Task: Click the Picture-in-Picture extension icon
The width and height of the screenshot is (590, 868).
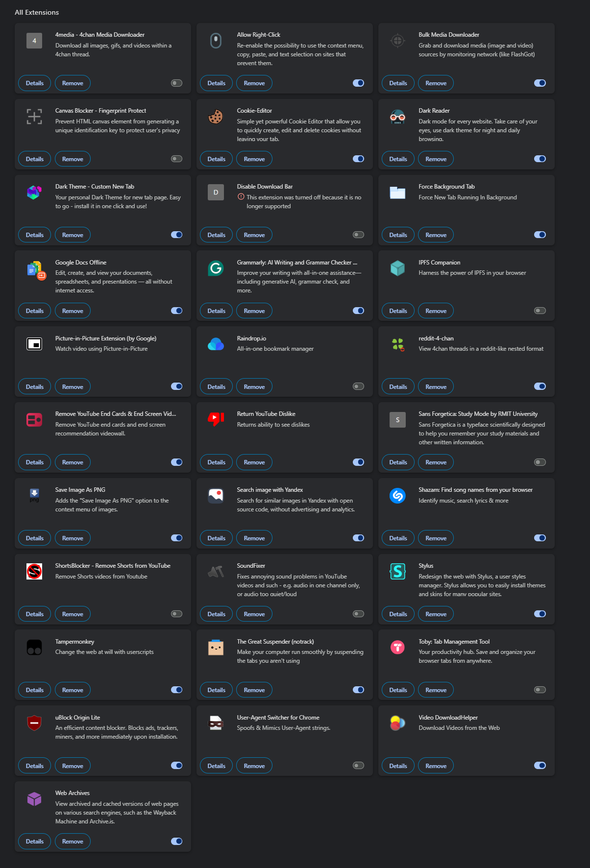Action: click(34, 344)
